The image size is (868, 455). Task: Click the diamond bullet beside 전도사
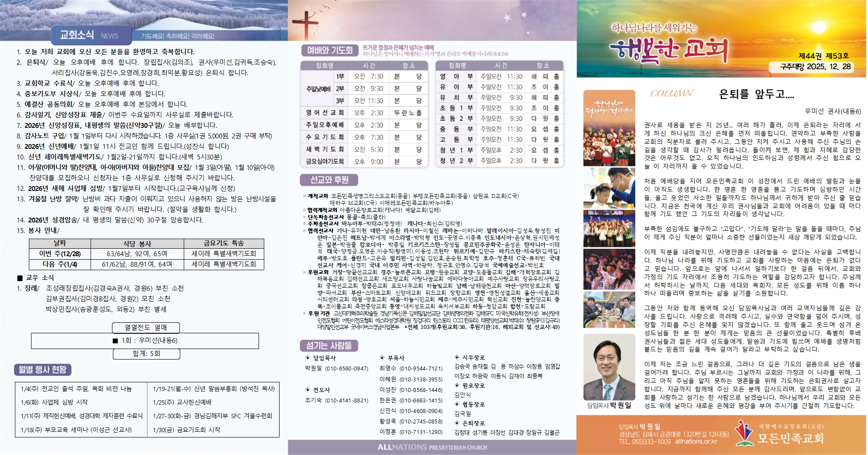click(x=308, y=390)
